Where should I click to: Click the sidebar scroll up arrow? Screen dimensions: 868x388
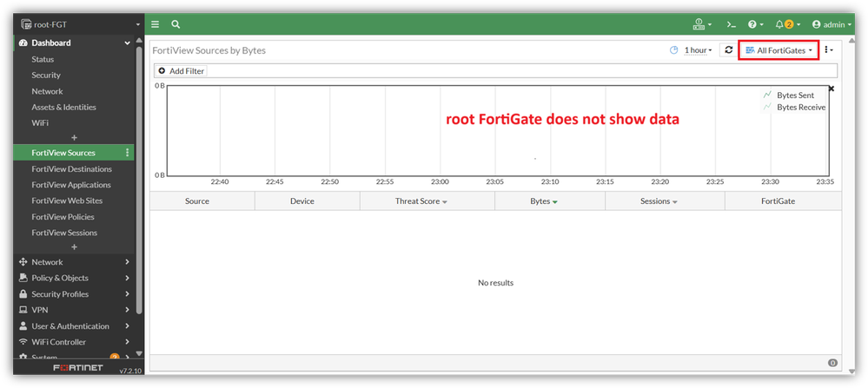[x=139, y=40]
